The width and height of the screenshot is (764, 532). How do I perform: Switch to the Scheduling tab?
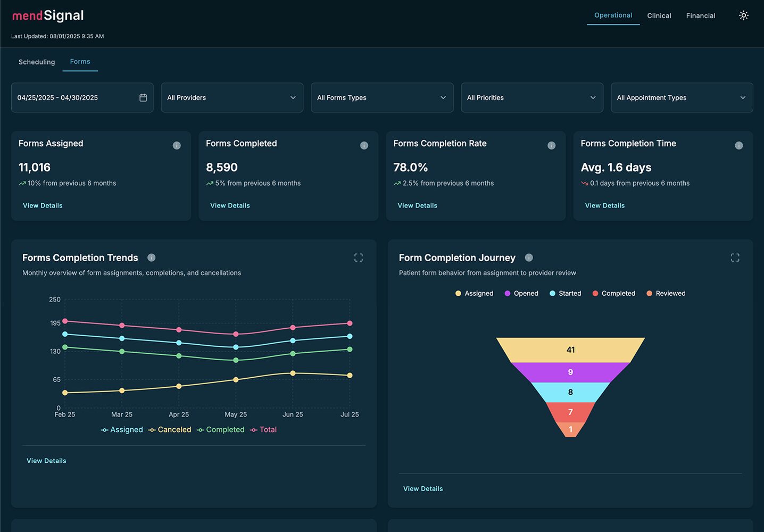[x=37, y=62]
